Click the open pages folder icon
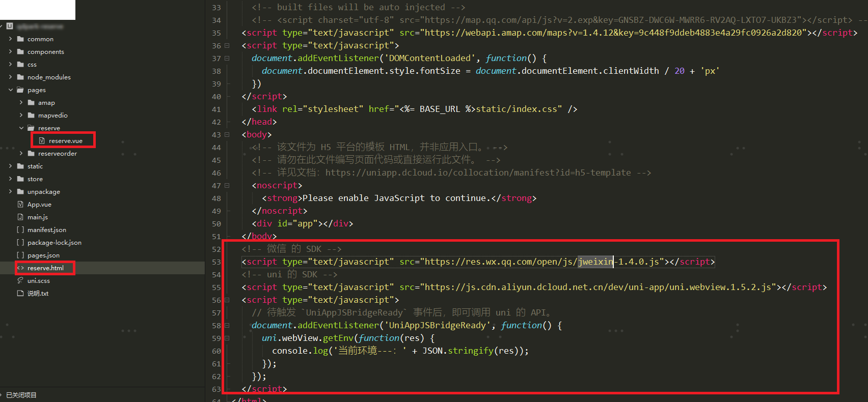The width and height of the screenshot is (868, 402). (20, 90)
